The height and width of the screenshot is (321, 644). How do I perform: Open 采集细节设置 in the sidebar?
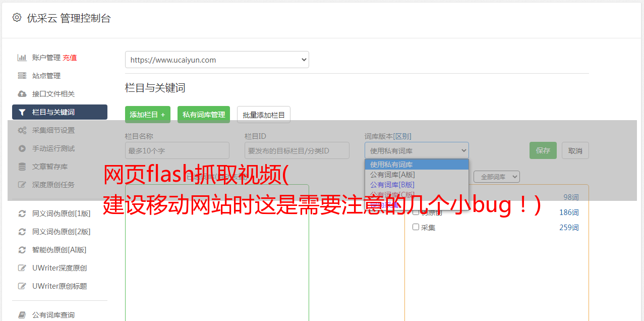pos(53,130)
